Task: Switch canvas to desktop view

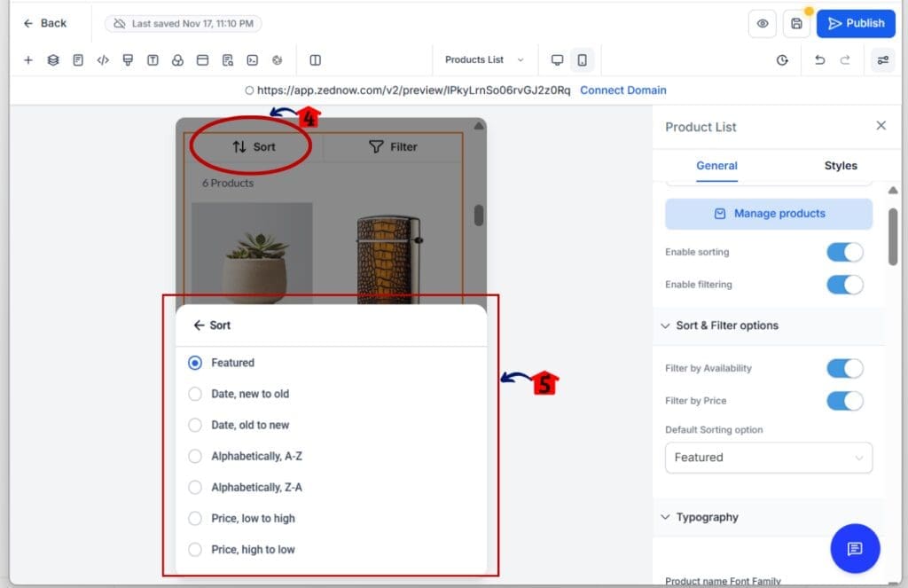Action: (557, 59)
